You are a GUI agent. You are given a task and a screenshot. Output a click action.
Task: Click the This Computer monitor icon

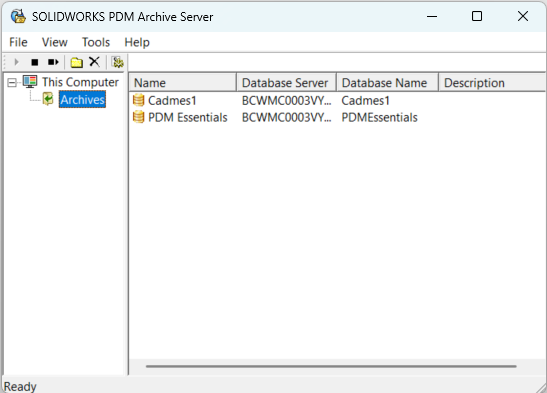pos(30,82)
